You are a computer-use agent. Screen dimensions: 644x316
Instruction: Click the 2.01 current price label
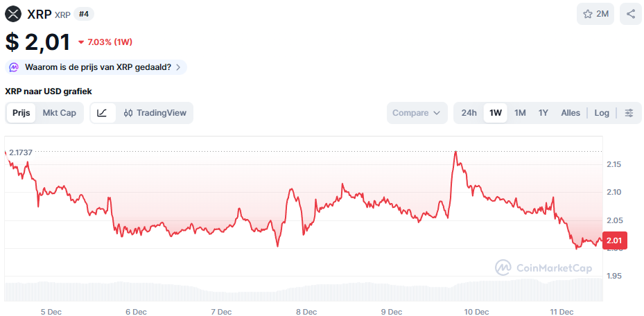[615, 240]
